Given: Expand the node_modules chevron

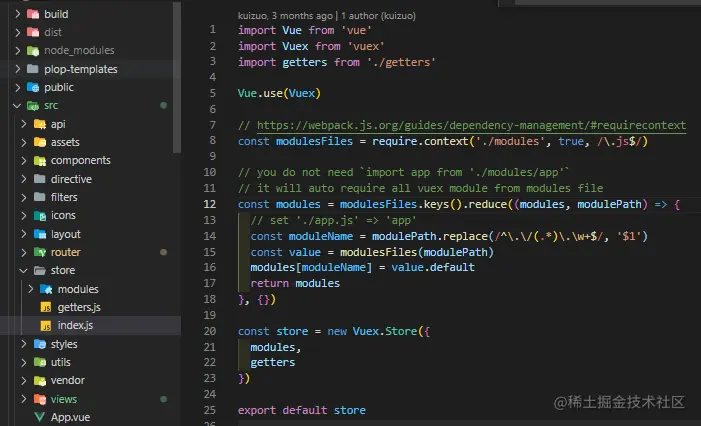Looking at the screenshot, I should tap(17, 51).
